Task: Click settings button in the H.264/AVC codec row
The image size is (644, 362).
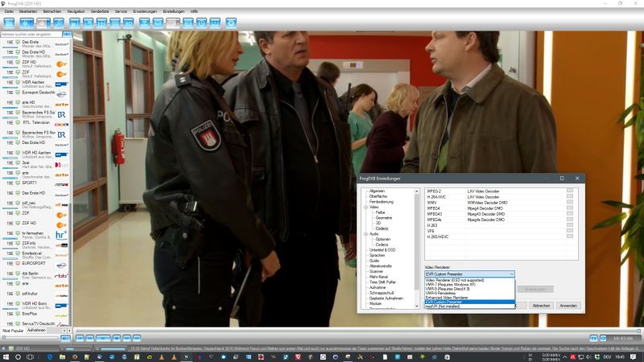Action: click(569, 197)
